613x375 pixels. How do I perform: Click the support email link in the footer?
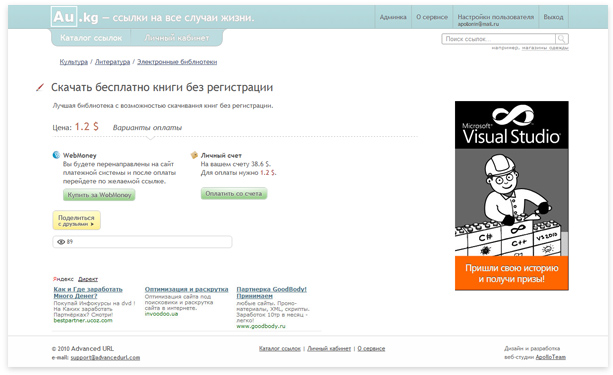pyautogui.click(x=105, y=357)
